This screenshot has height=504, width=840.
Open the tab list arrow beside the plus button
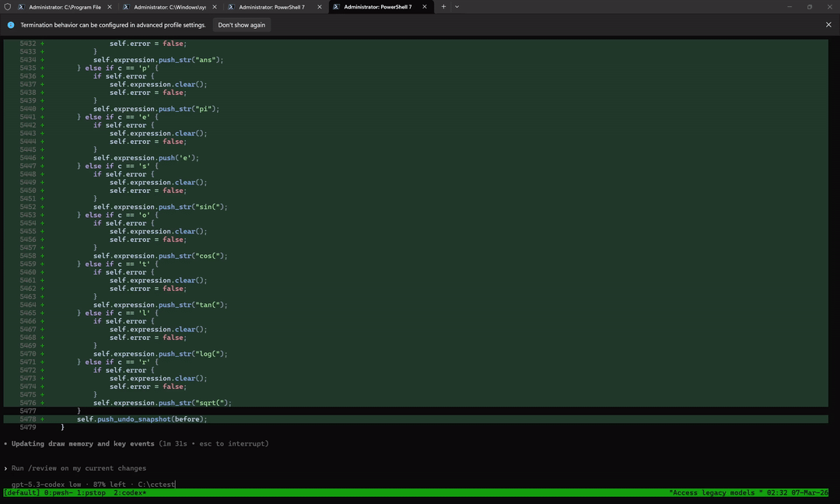click(x=457, y=6)
